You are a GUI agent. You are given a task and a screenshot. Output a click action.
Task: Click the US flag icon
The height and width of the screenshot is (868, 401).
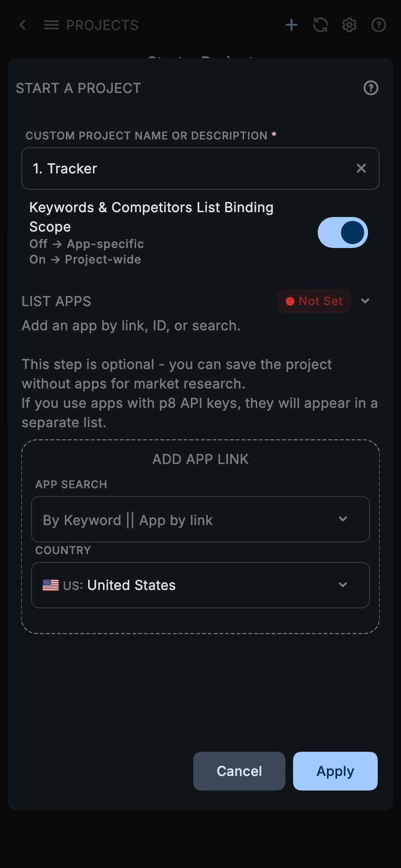coord(50,585)
